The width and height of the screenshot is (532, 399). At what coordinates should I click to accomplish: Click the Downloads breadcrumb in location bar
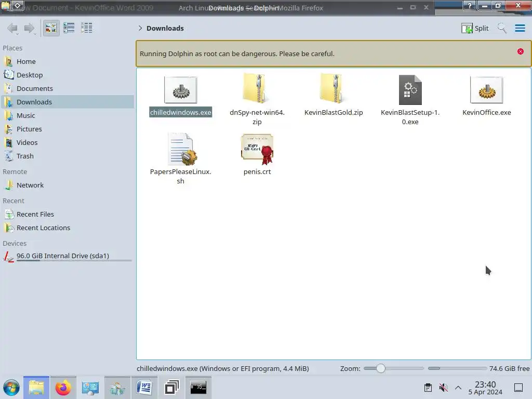165,28
